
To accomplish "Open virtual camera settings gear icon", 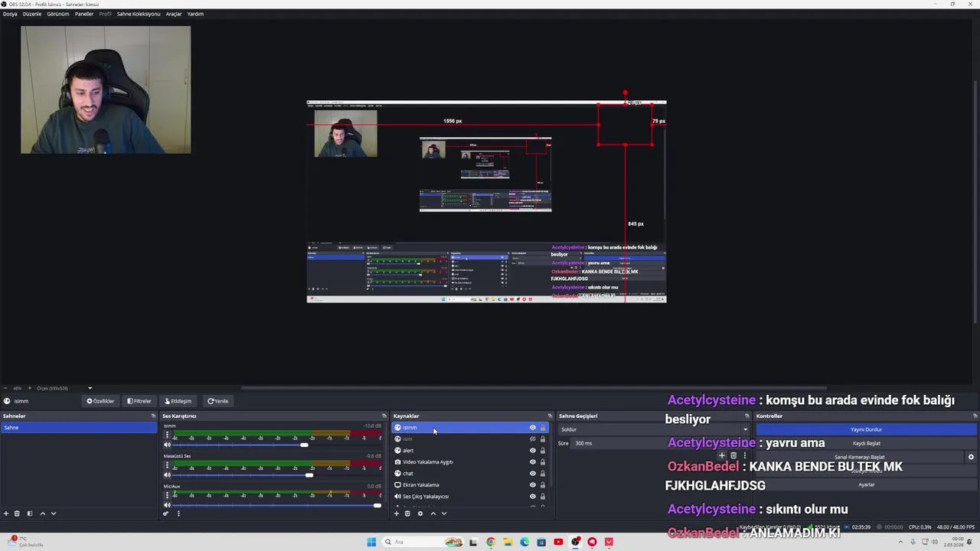I will click(971, 457).
